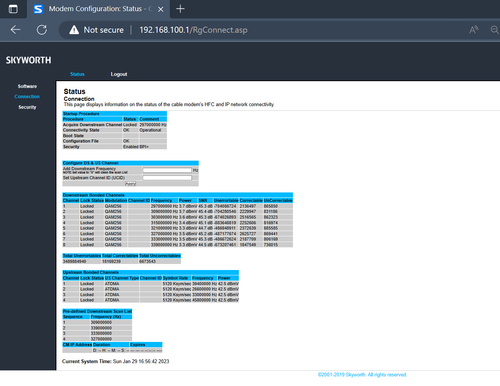Viewport: 500px width, 386px height.
Task: Click the 'Upstream Bonded Channels' table title
Action: [x=91, y=272]
